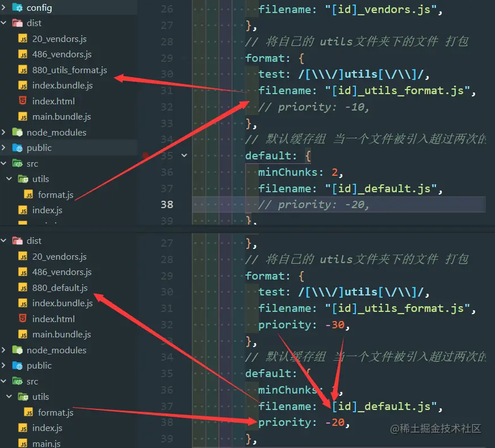The height and width of the screenshot is (448, 495).
Task: Click the 'default: {' key on line 35 in the upper editor
Action: 278,156
